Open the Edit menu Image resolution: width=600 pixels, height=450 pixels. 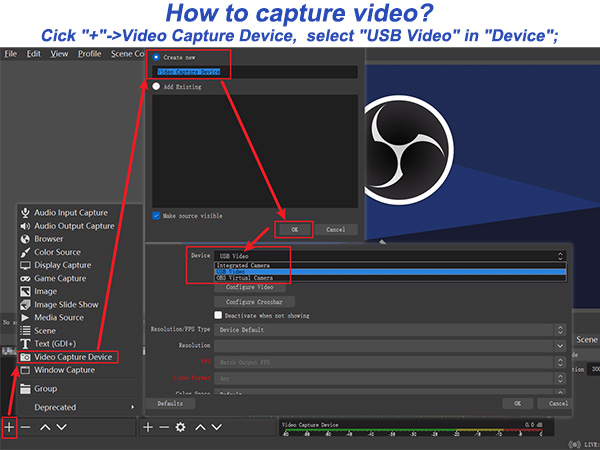tap(33, 54)
